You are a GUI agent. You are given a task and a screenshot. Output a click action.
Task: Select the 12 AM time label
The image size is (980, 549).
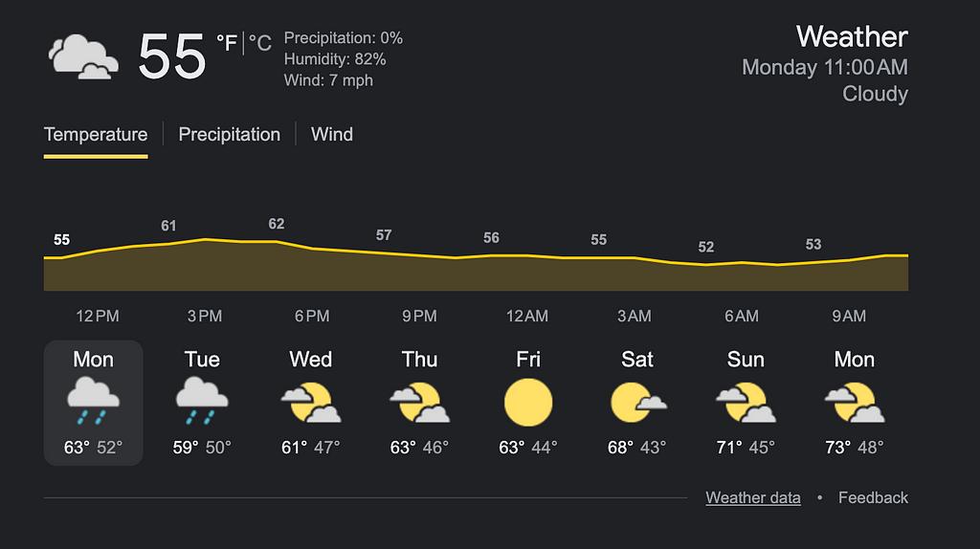click(527, 317)
